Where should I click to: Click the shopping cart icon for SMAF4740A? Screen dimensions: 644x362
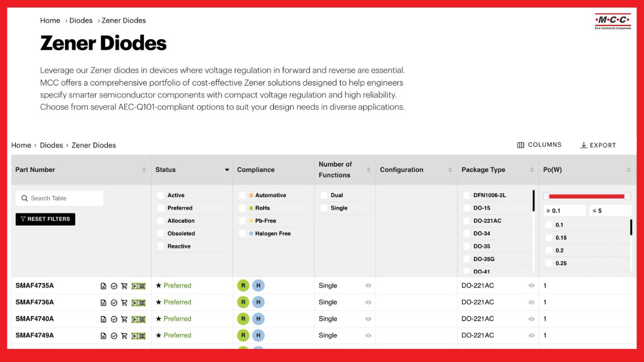click(124, 319)
